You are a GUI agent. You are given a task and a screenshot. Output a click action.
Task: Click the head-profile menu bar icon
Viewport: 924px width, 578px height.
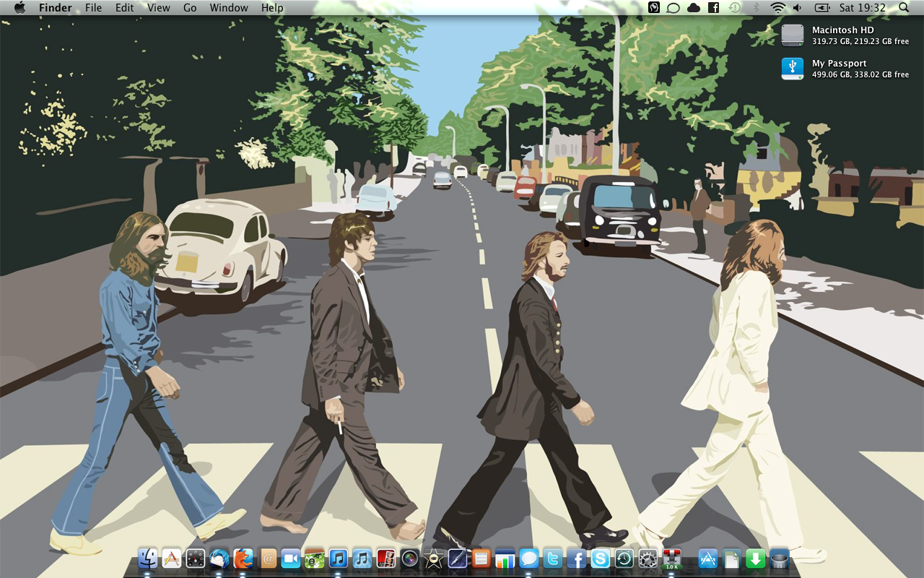(654, 8)
